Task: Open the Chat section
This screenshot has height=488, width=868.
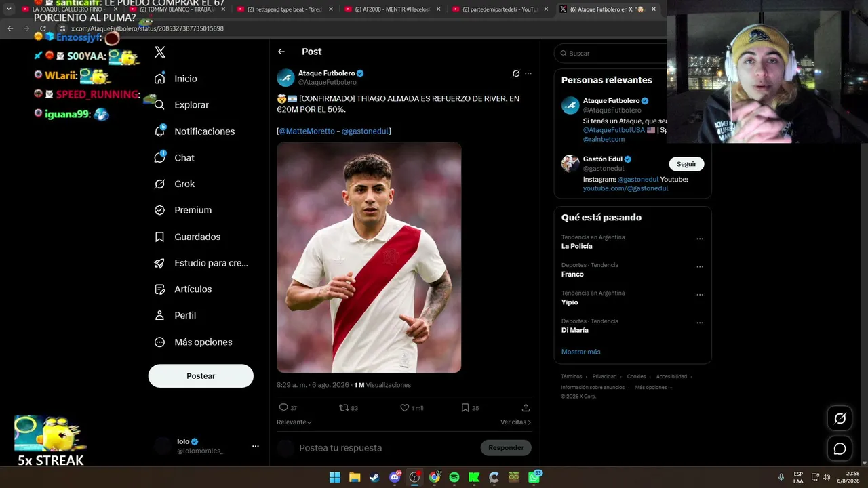Action: 174,158
